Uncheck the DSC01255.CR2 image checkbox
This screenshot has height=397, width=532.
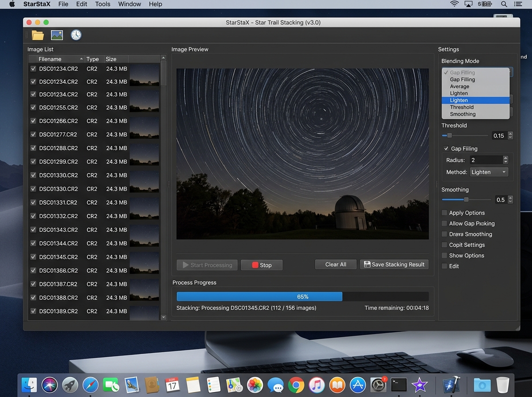33,107
